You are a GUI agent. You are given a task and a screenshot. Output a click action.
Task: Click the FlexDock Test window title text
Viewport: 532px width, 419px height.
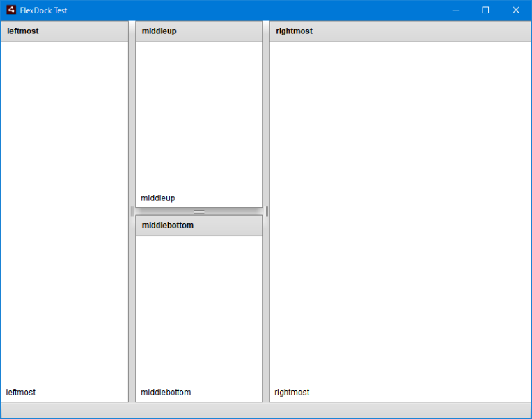43,10
